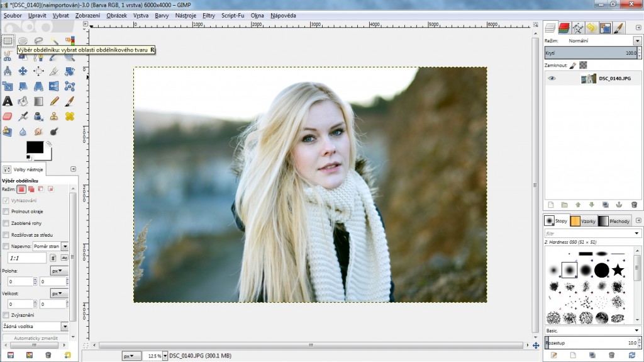Select the Rotate tool
This screenshot has width=644, height=362.
[x=70, y=71]
